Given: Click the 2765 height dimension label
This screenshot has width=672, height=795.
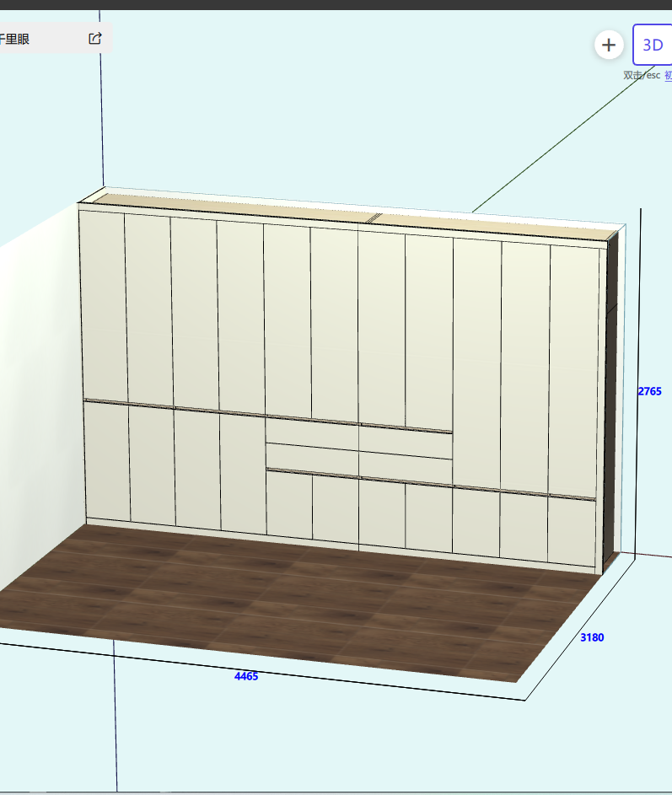Looking at the screenshot, I should tap(649, 391).
